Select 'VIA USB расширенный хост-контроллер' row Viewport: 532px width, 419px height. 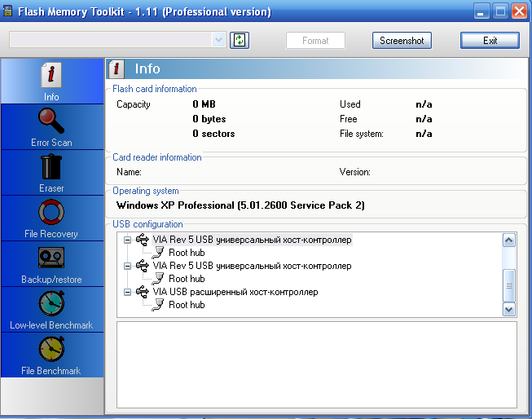coord(235,292)
